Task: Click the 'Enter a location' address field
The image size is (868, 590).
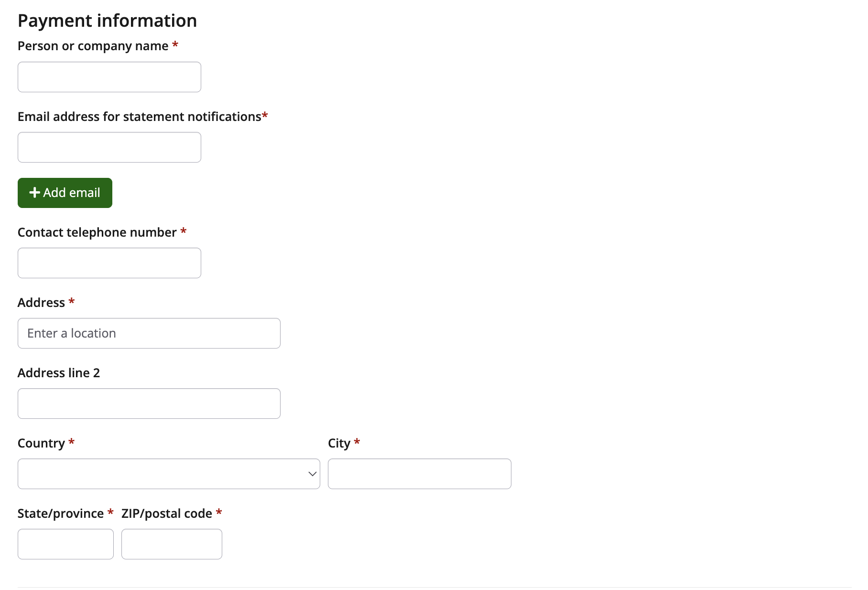Action: pos(149,333)
